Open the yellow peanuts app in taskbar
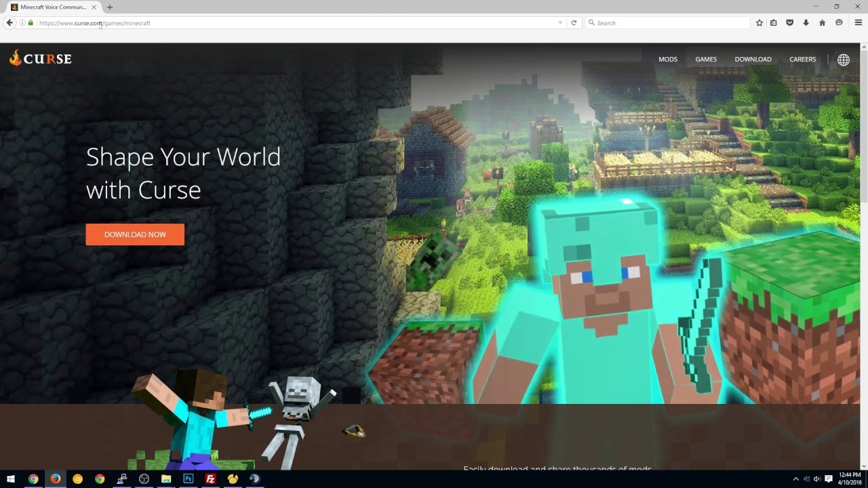 [233, 479]
